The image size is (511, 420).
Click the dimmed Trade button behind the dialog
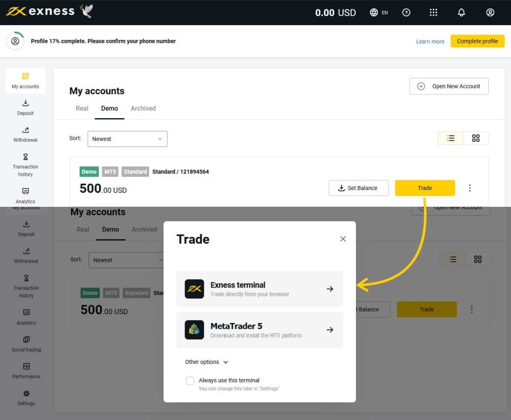click(x=427, y=310)
